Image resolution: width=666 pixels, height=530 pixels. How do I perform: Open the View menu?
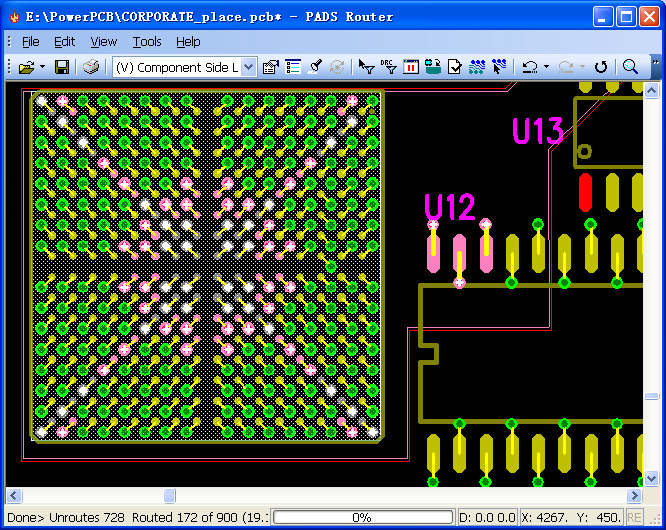pyautogui.click(x=103, y=42)
